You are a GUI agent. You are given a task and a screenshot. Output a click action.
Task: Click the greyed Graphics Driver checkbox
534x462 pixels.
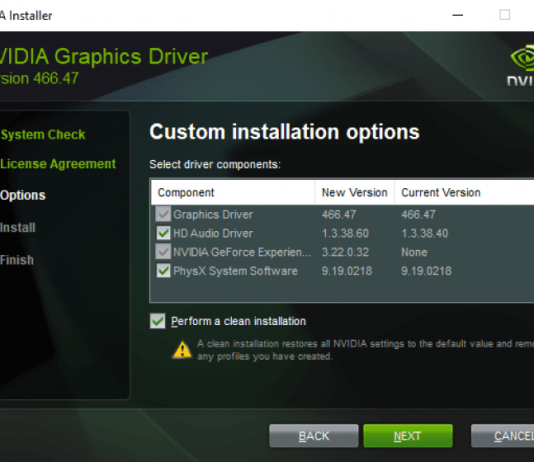tap(163, 214)
